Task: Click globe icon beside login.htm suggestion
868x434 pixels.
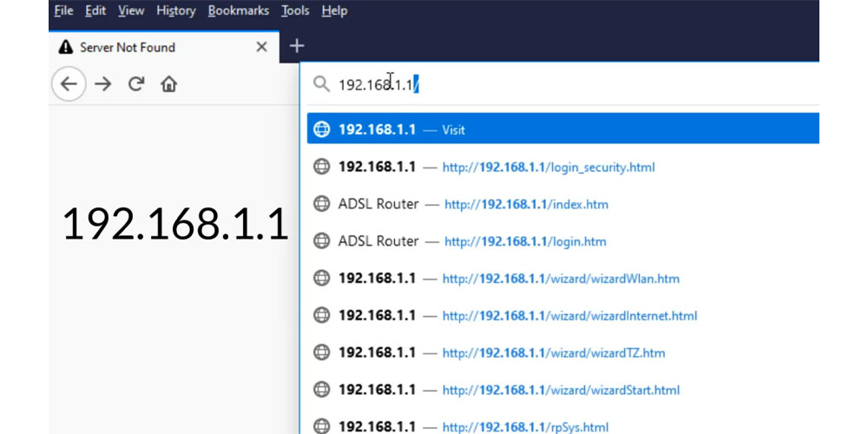Action: tap(322, 240)
